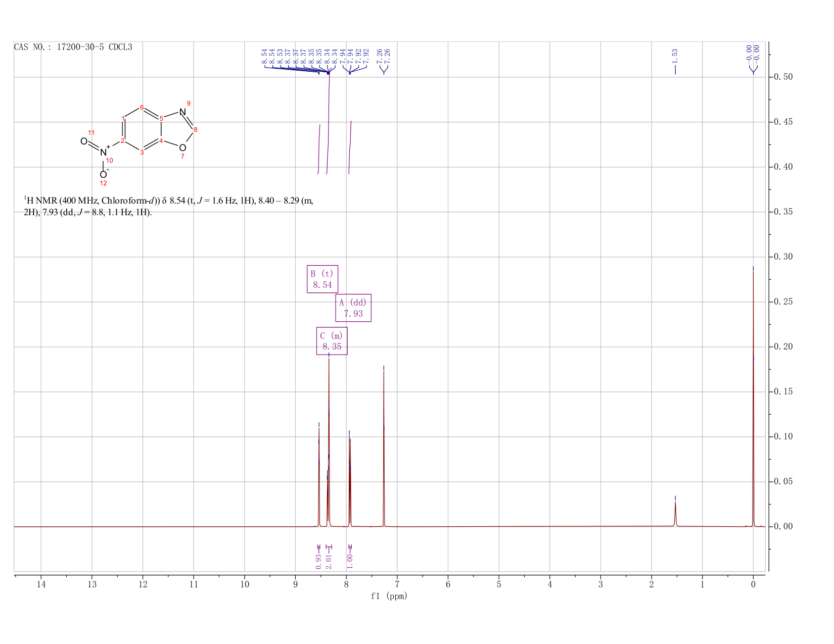Click integral value 0.93 below spectrum
This screenshot has width=834, height=644.
click(318, 561)
